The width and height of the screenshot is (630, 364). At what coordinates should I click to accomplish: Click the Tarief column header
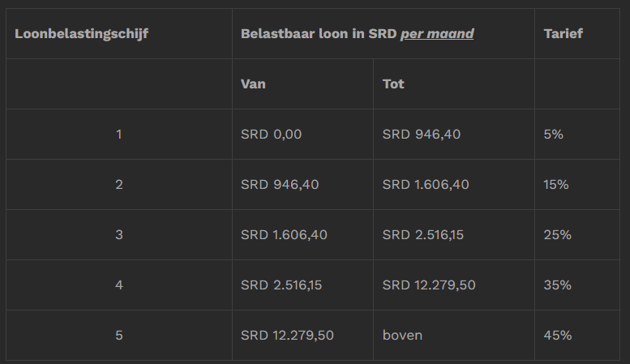tap(563, 34)
